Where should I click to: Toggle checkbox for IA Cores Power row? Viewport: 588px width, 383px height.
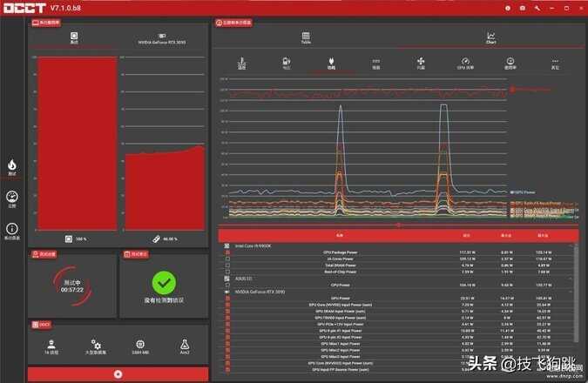(x=227, y=259)
